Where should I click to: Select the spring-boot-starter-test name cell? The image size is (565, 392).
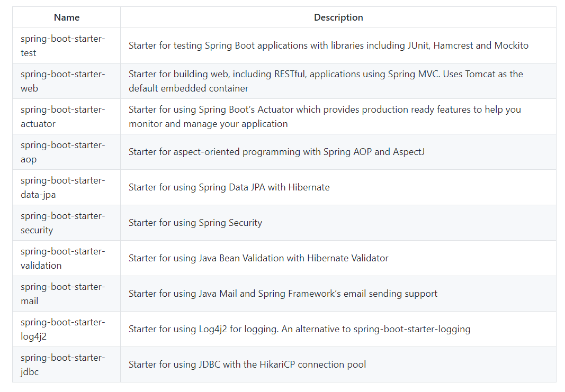coord(67,45)
